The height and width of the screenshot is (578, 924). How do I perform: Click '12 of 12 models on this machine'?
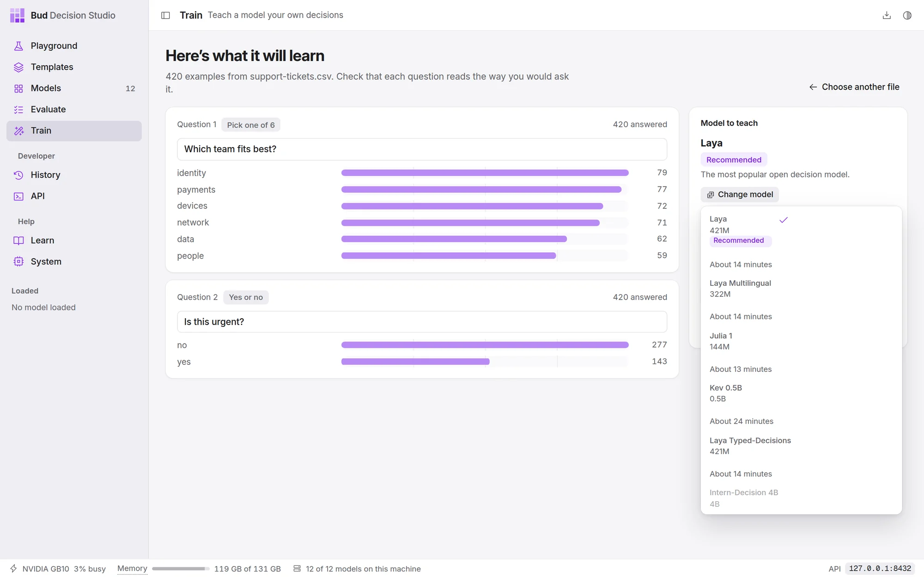(x=363, y=569)
